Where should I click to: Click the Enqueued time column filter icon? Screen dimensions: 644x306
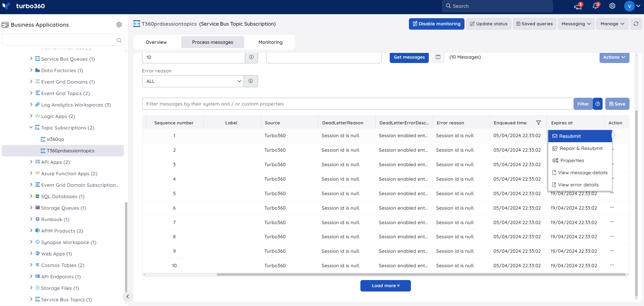coord(538,123)
